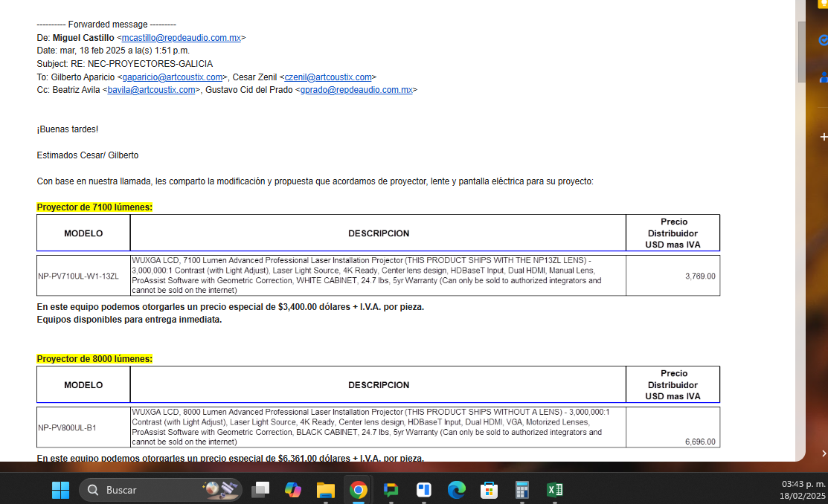This screenshot has width=828, height=504.
Task: Launch Microsoft Edge from the taskbar
Action: (x=456, y=490)
